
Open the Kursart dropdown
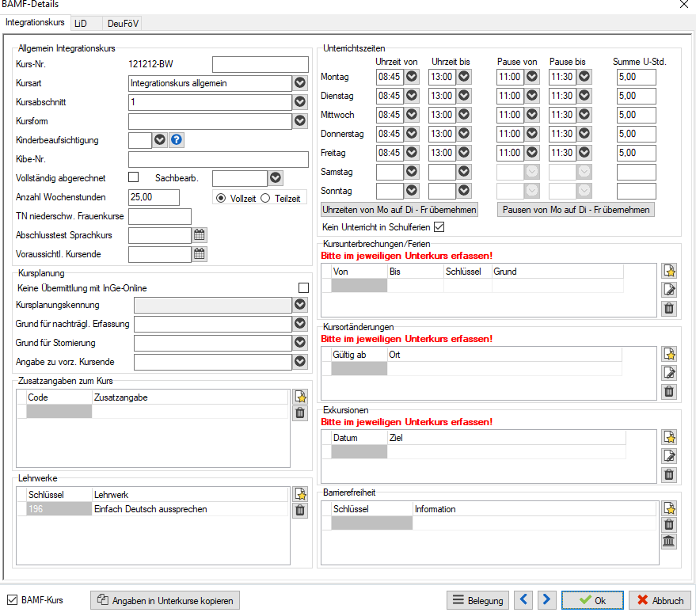tap(301, 83)
